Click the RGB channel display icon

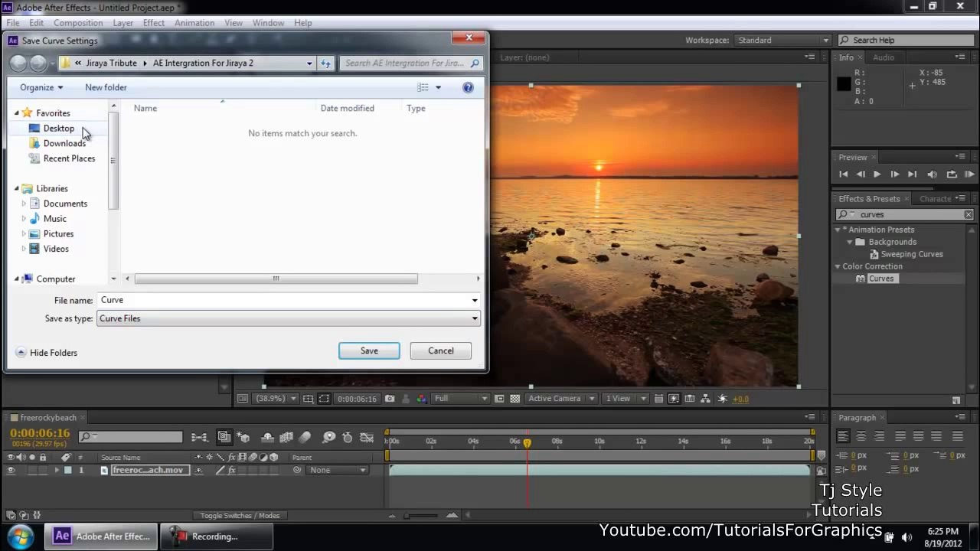point(422,399)
